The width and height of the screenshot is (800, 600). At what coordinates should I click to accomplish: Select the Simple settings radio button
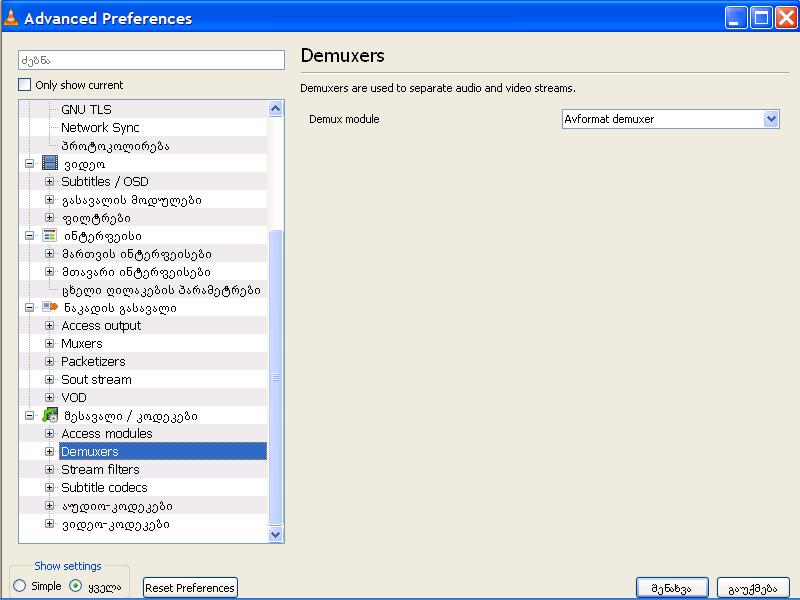tap(20, 586)
